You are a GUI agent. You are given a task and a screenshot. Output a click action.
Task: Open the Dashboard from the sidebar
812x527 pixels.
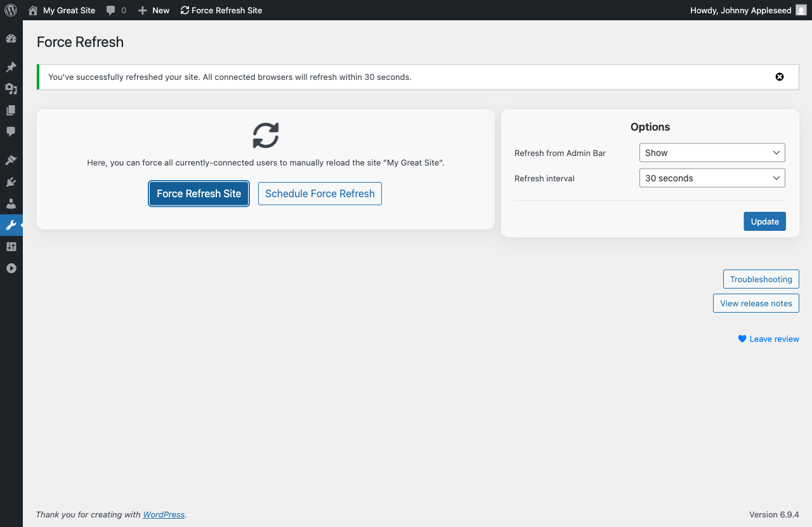(11, 39)
